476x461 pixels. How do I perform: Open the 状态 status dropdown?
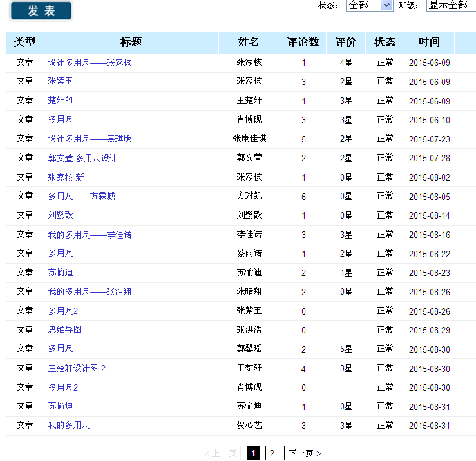(x=369, y=5)
